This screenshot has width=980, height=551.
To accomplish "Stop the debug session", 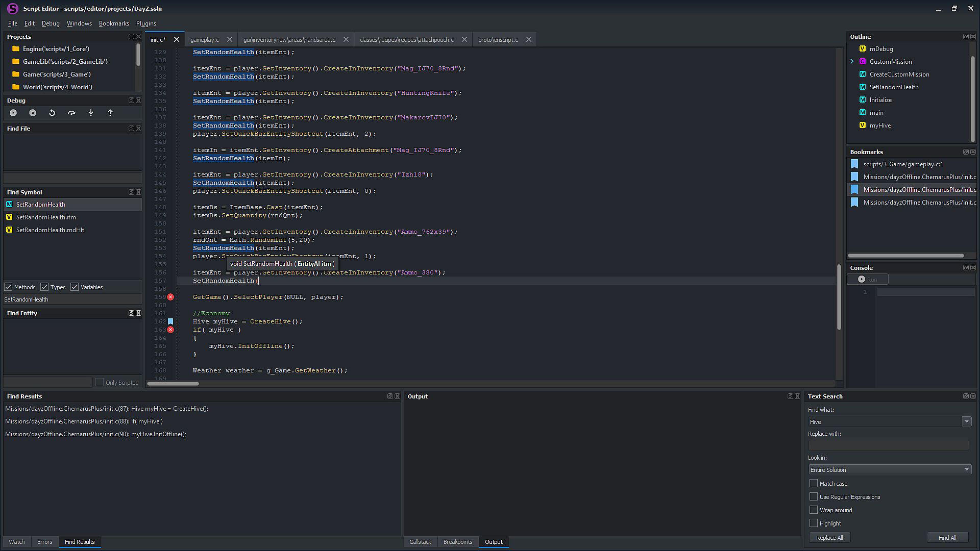I will (x=33, y=113).
